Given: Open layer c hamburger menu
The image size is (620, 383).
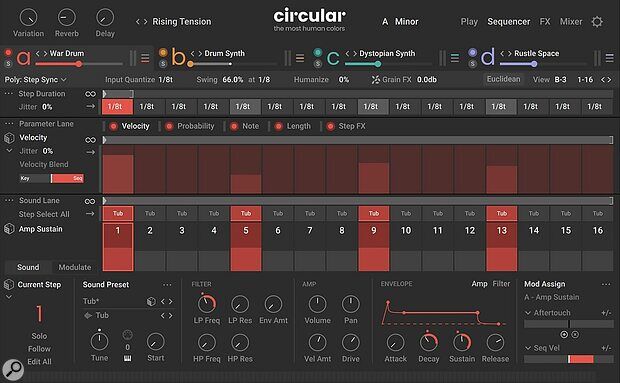Looking at the screenshot, I should pos(455,58).
